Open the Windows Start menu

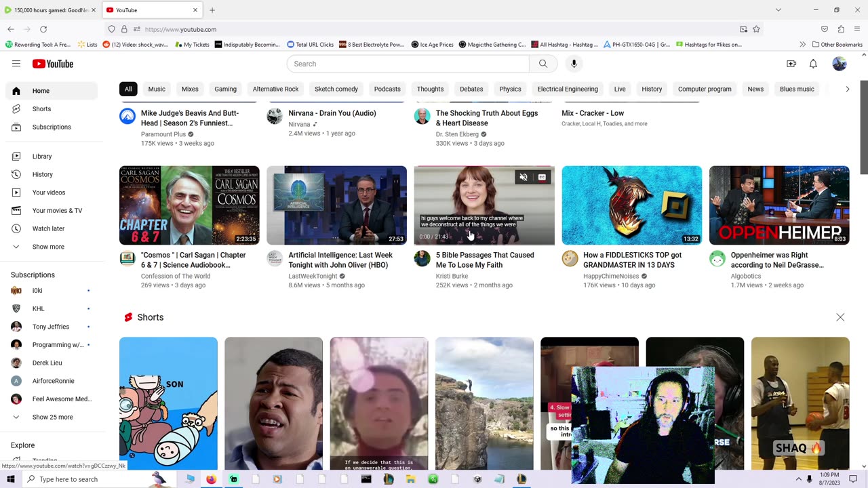coord(10,479)
